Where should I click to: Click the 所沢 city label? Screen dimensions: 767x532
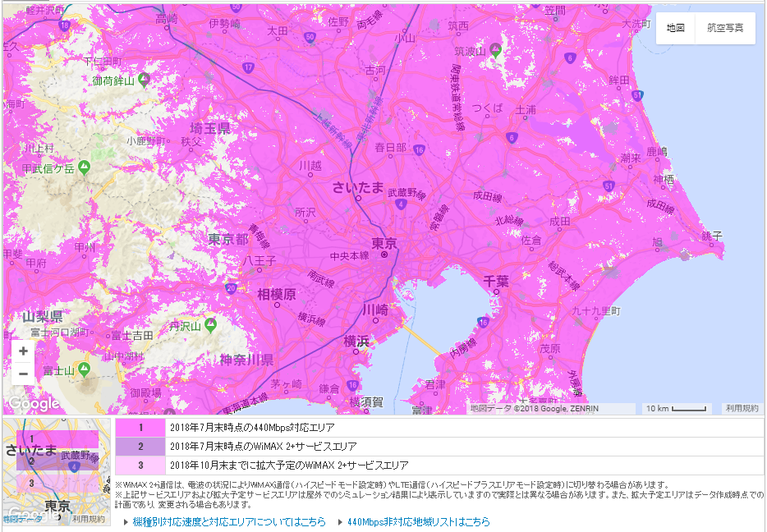tap(305, 212)
